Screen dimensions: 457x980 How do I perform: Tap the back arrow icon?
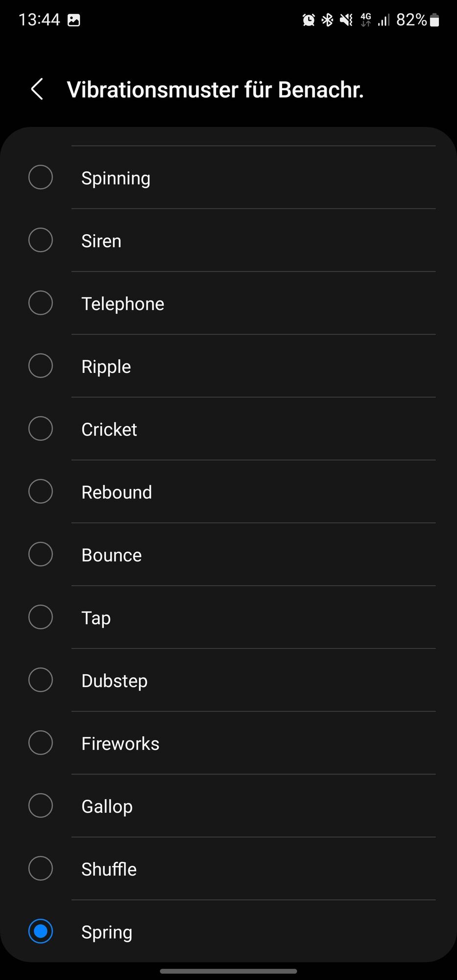point(37,89)
